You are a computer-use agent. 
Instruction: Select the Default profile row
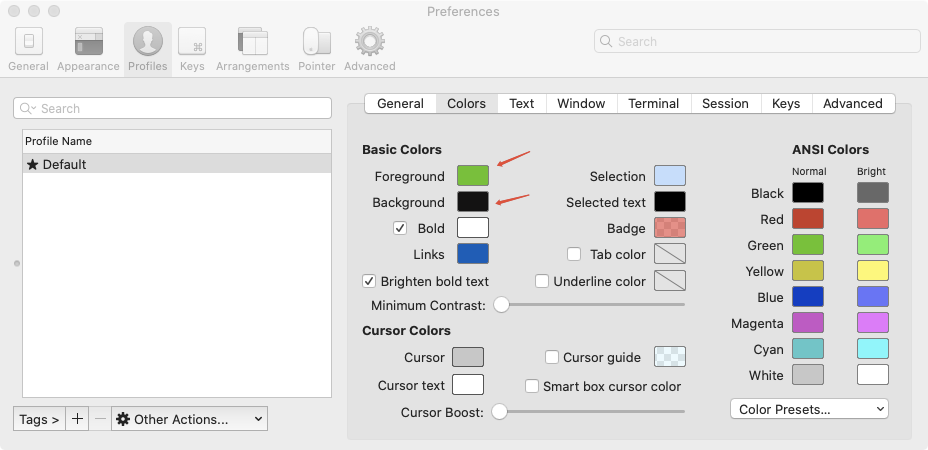pos(177,164)
